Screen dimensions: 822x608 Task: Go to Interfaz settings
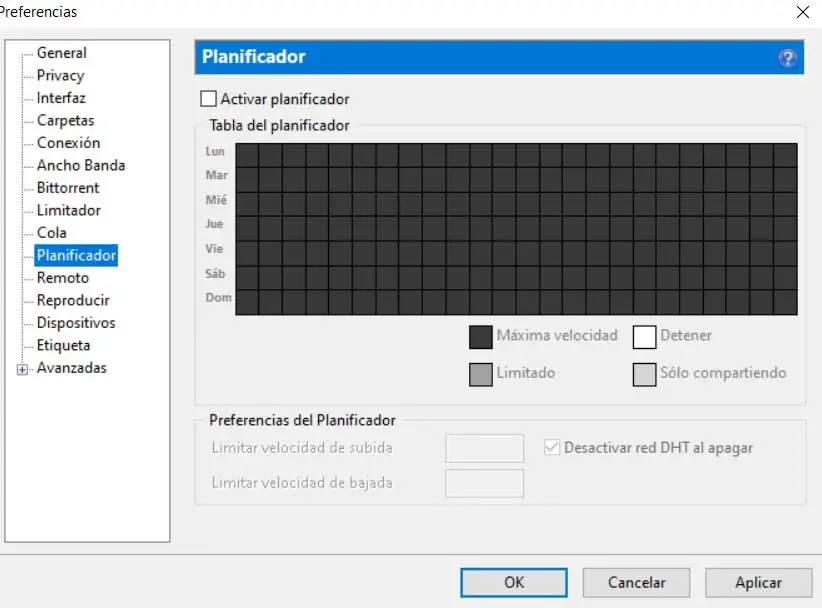coord(61,98)
